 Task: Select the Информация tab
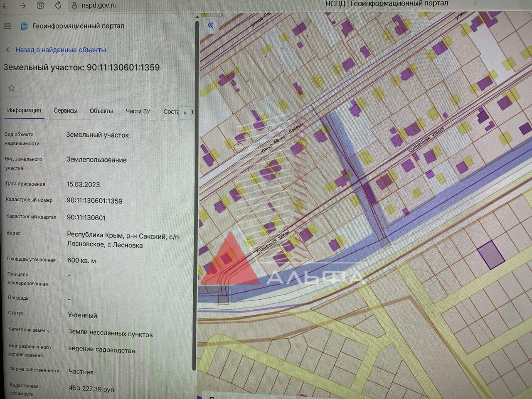tap(24, 110)
